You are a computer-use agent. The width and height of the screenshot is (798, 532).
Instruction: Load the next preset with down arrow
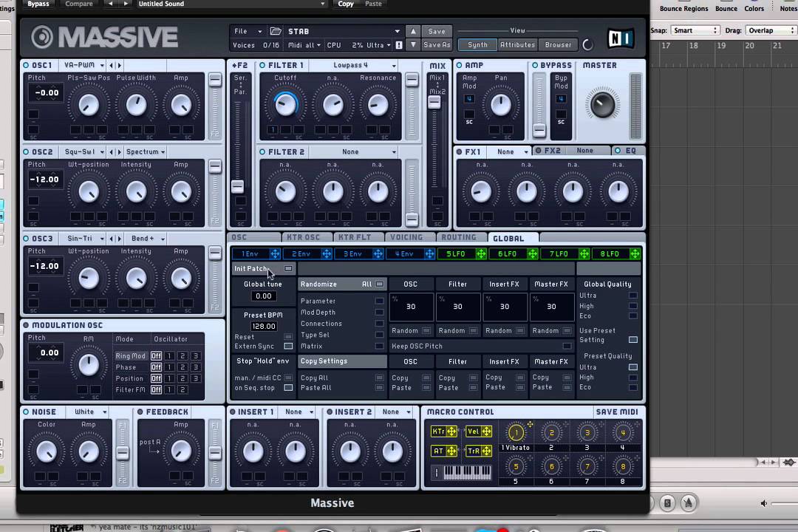pyautogui.click(x=413, y=45)
